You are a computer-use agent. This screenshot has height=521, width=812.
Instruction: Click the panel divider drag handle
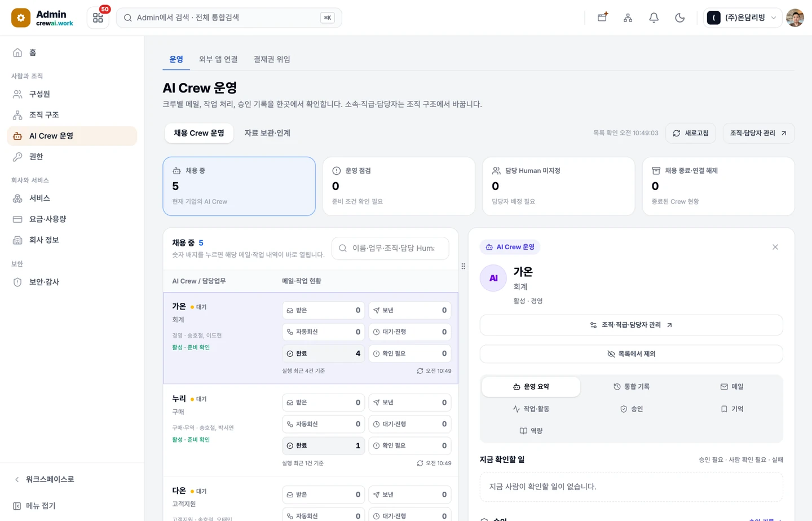(463, 266)
